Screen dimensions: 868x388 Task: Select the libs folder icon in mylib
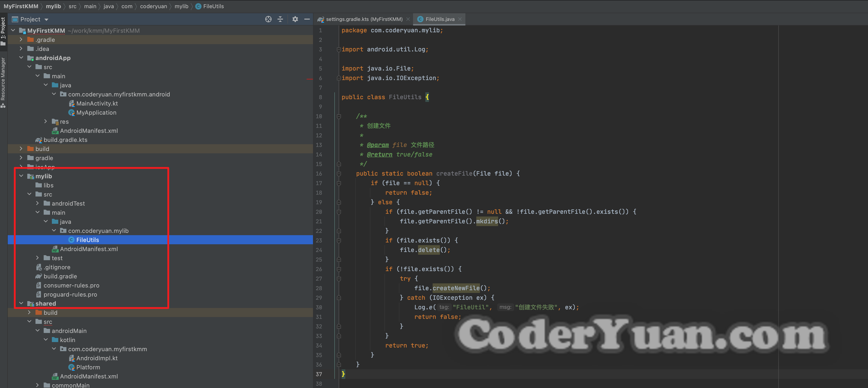pyautogui.click(x=39, y=185)
